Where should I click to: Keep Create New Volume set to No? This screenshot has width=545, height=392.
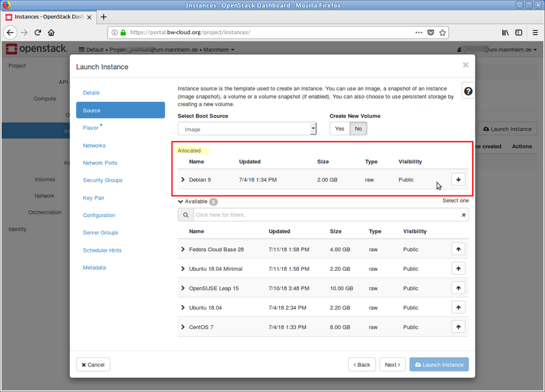click(x=358, y=128)
